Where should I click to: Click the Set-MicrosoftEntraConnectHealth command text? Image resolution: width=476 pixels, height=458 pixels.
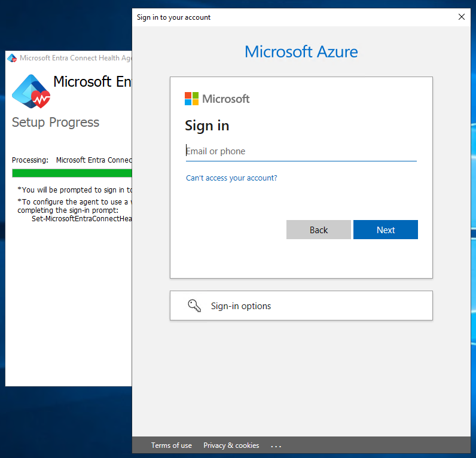[81, 218]
